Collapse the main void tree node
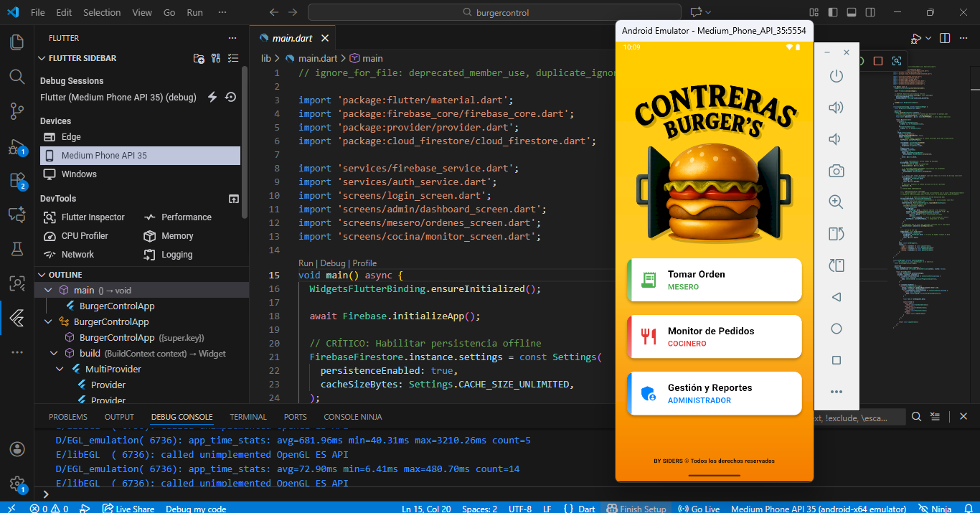This screenshot has height=513, width=980. (x=47, y=289)
